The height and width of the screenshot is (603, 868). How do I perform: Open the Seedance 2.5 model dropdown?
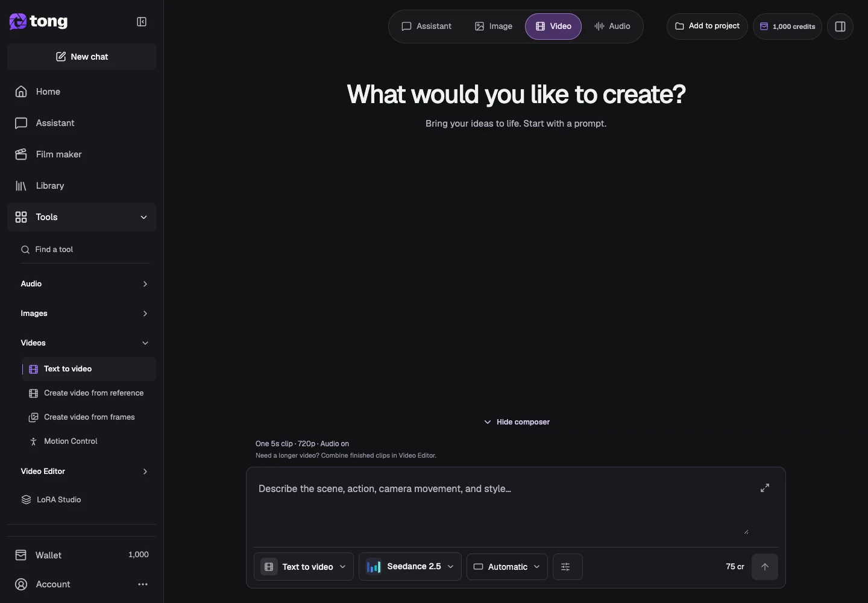[410, 567]
